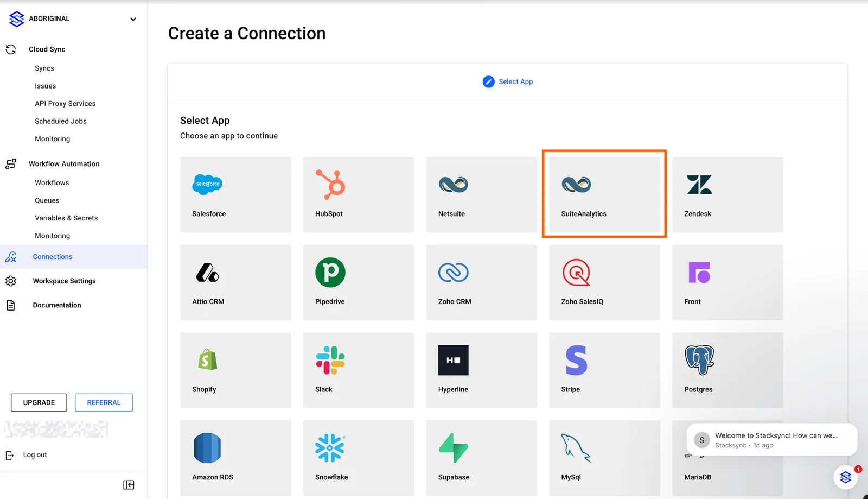Click the REFERRAL button
This screenshot has width=868, height=499.
pos(104,402)
